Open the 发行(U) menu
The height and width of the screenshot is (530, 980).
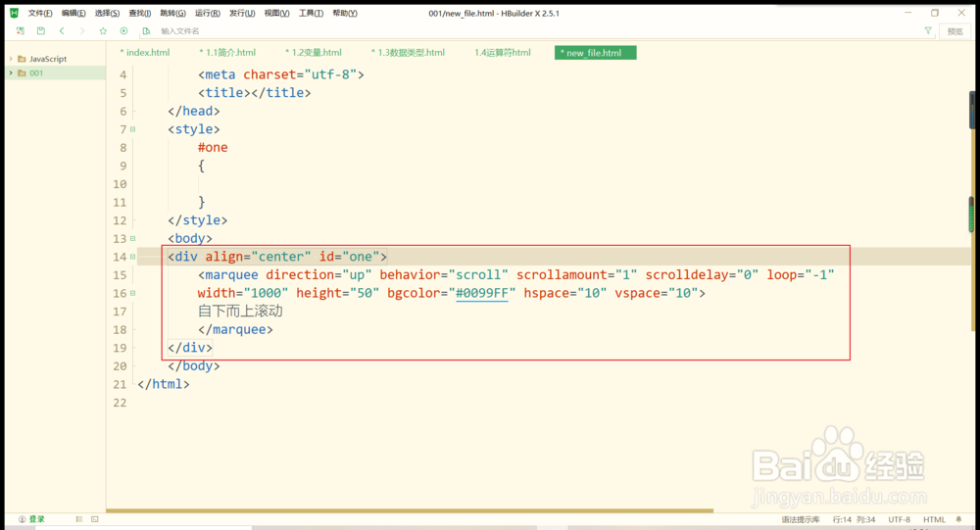242,13
